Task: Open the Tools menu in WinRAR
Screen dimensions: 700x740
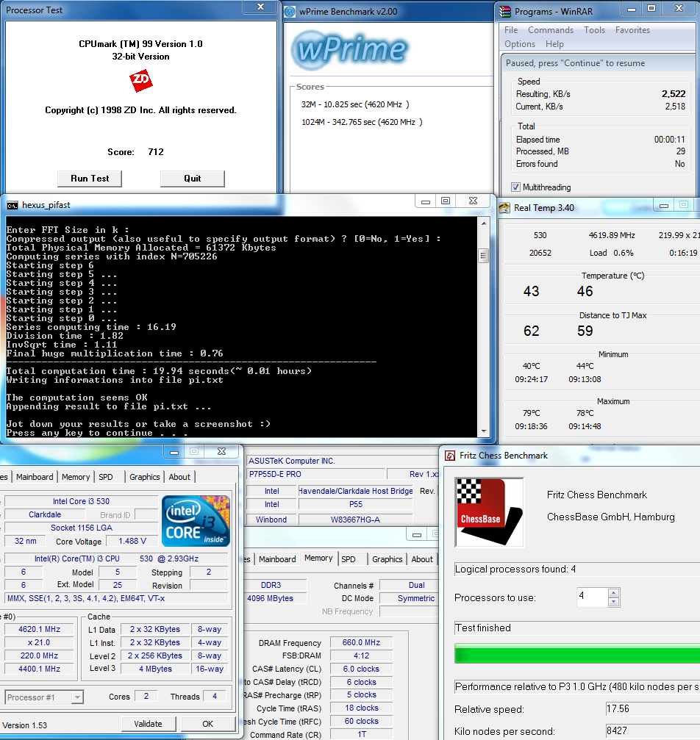Action: click(594, 30)
